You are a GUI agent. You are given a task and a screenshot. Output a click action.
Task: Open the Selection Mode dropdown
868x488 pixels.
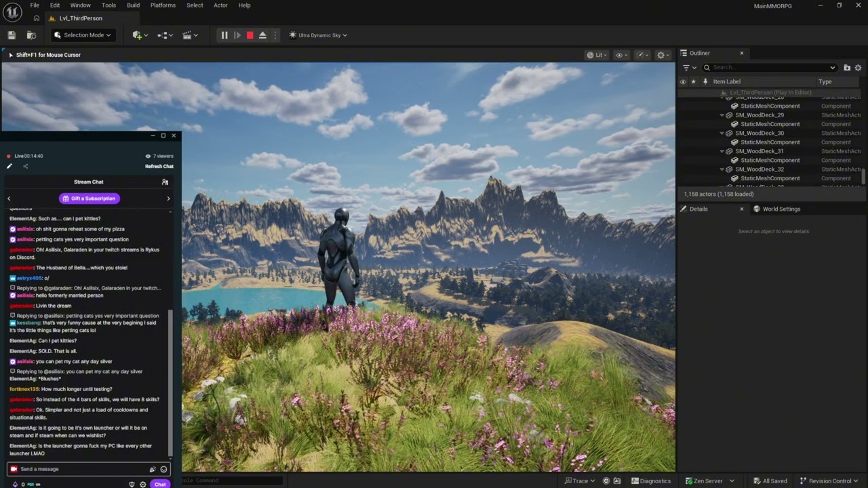(82, 35)
